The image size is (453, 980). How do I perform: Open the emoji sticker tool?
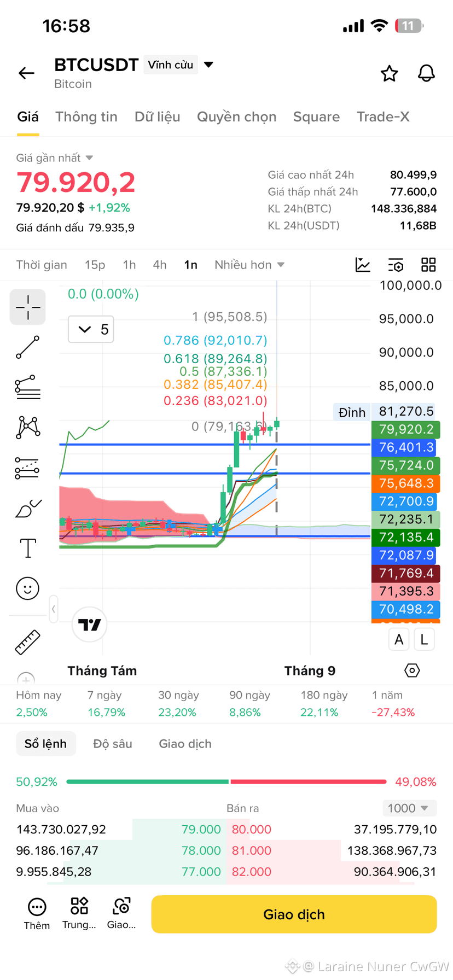28,588
